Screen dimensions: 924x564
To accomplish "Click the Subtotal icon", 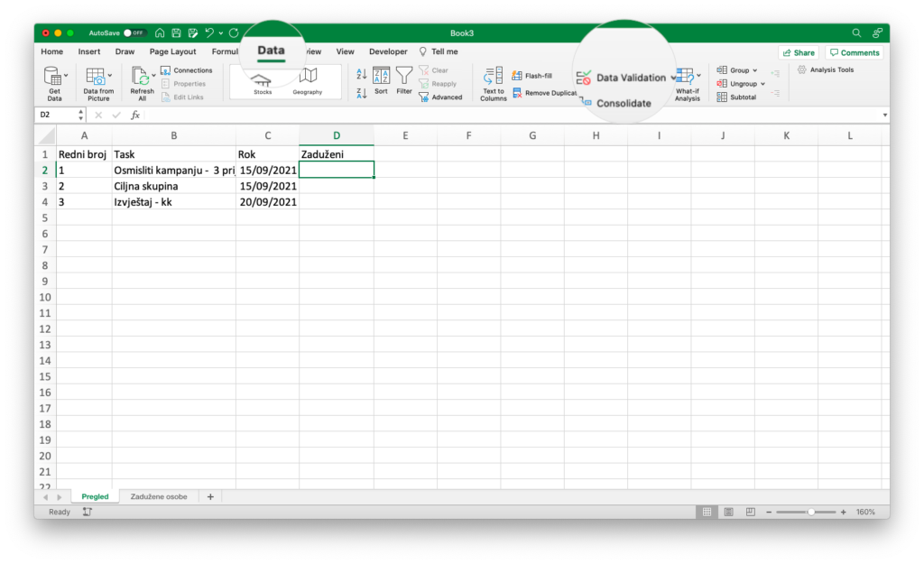I will click(722, 97).
